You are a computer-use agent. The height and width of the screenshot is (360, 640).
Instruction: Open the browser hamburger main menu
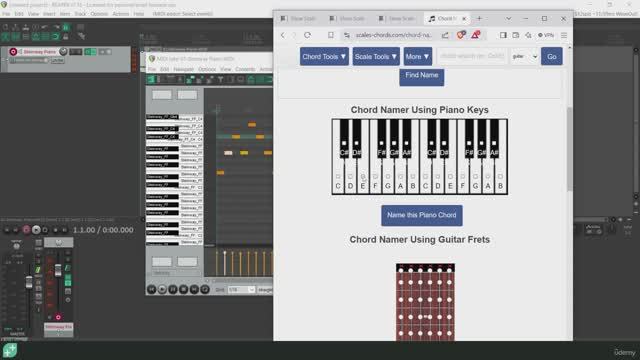[564, 35]
